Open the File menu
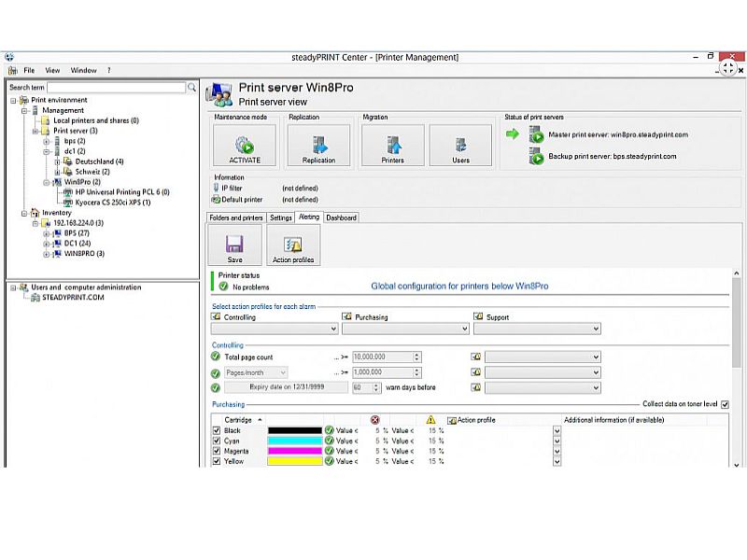The image size is (747, 560). pos(29,71)
